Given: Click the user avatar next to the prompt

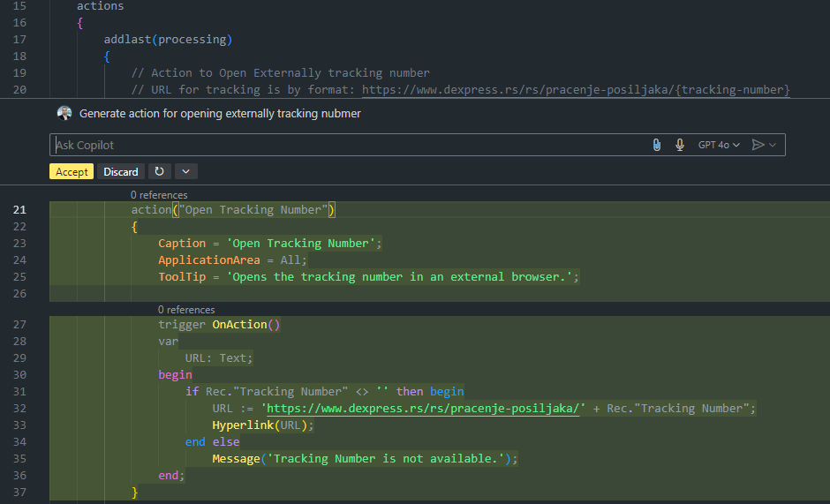Looking at the screenshot, I should pos(64,113).
